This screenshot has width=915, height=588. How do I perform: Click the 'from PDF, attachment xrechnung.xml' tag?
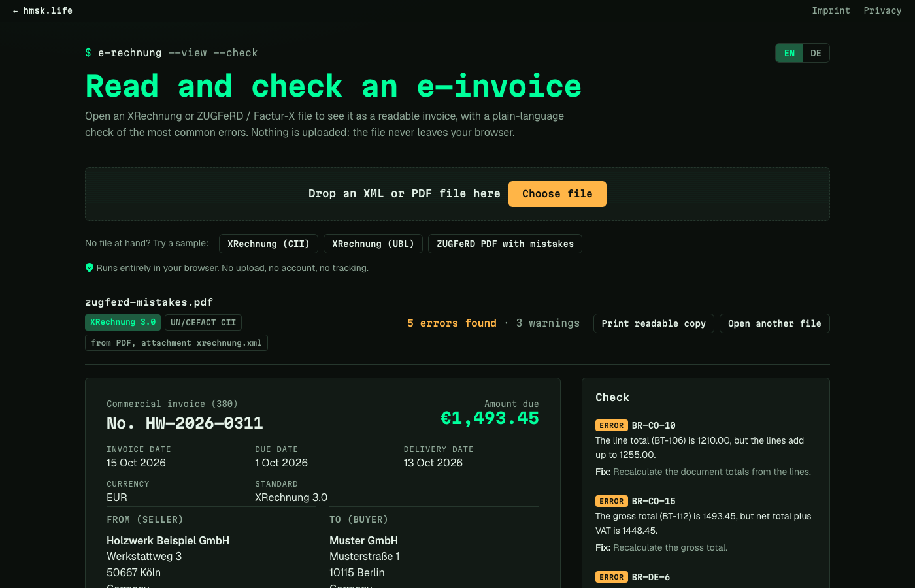click(176, 343)
